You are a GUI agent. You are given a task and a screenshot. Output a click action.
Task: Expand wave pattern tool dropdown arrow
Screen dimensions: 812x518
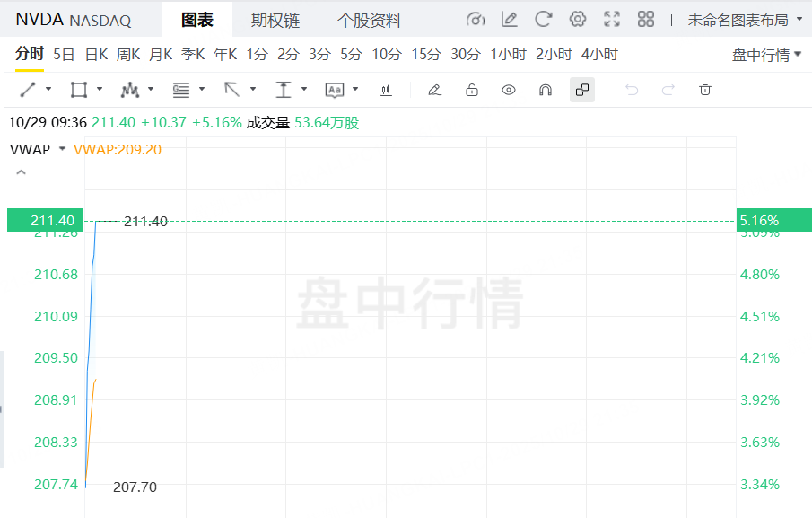151,89
